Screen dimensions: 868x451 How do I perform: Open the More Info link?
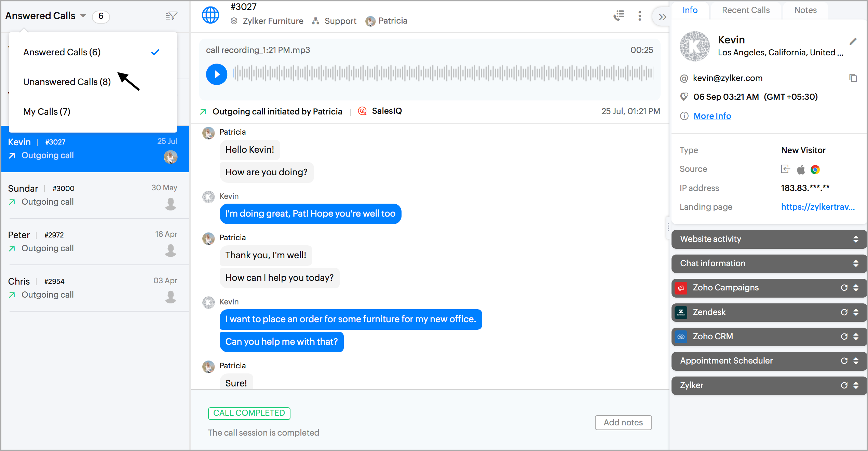(712, 116)
